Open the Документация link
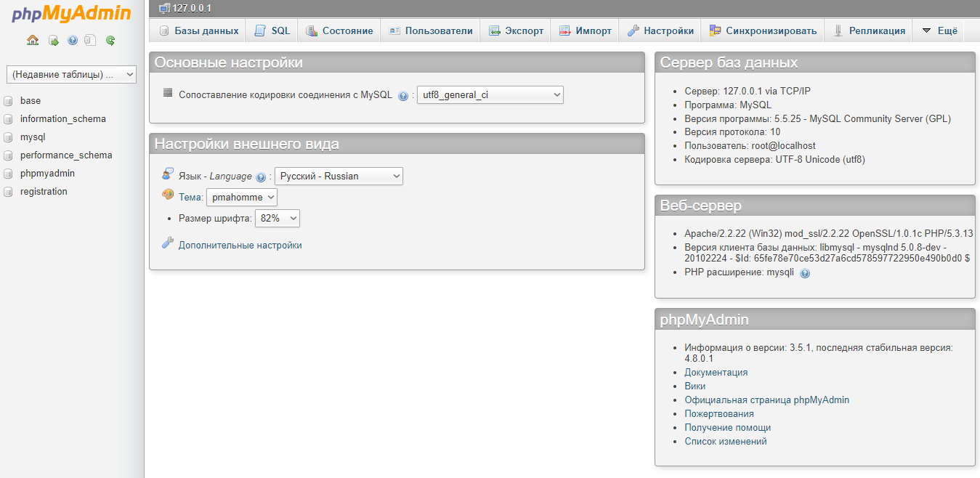This screenshot has height=478, width=980. click(x=716, y=373)
